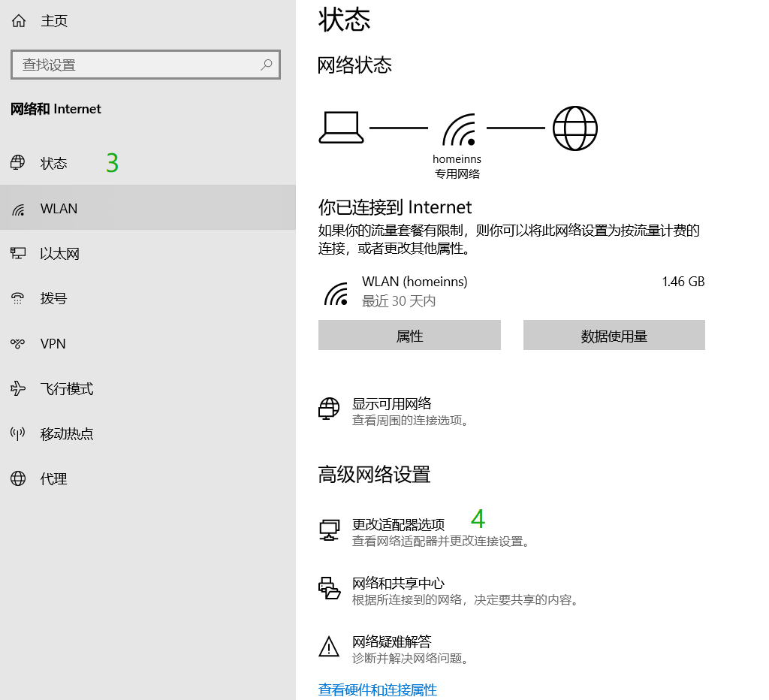Click the 代理 globe icon
The height and width of the screenshot is (700, 769).
click(x=18, y=478)
